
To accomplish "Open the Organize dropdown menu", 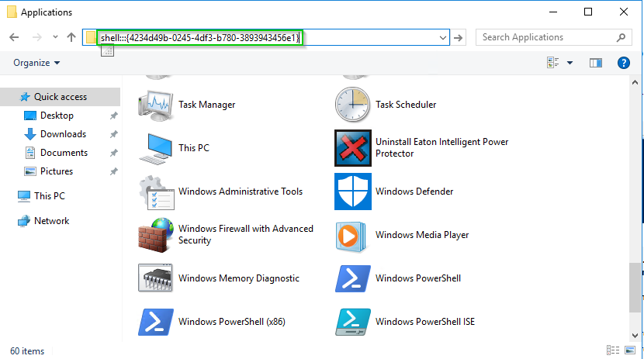I will (x=36, y=63).
